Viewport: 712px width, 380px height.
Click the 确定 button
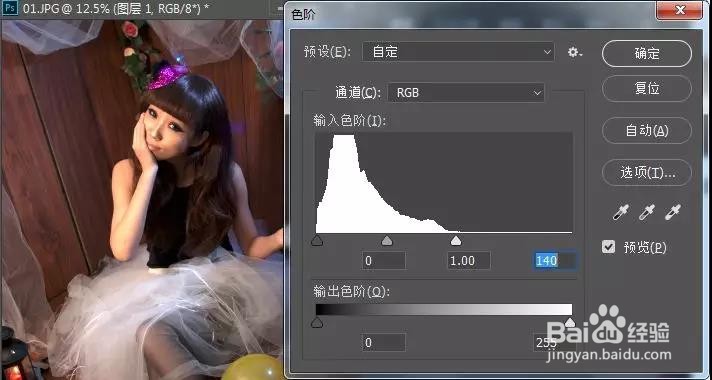click(x=647, y=54)
